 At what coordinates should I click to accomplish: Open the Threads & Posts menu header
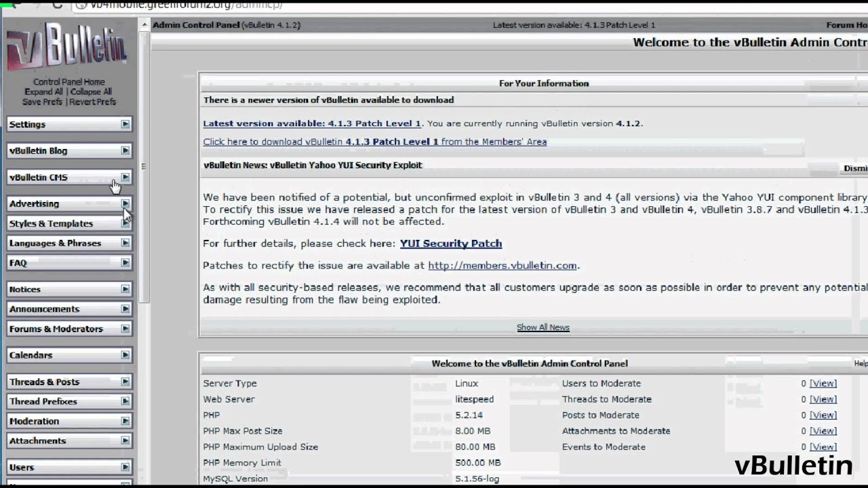[x=69, y=382]
